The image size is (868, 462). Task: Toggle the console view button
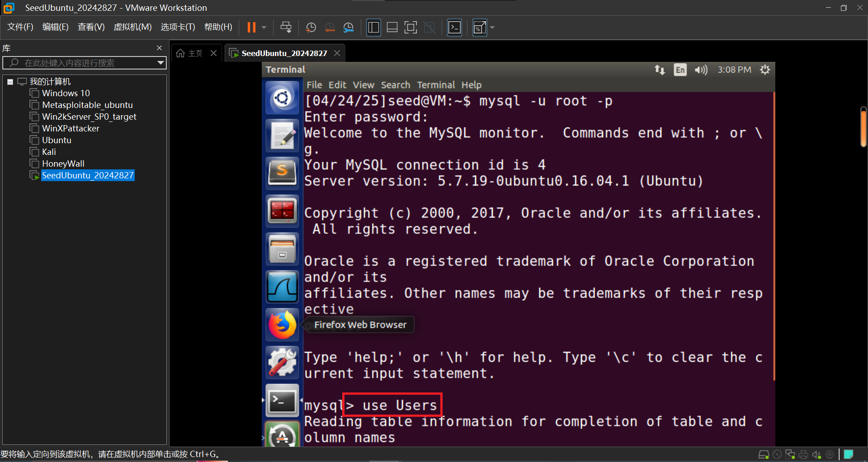coord(454,28)
